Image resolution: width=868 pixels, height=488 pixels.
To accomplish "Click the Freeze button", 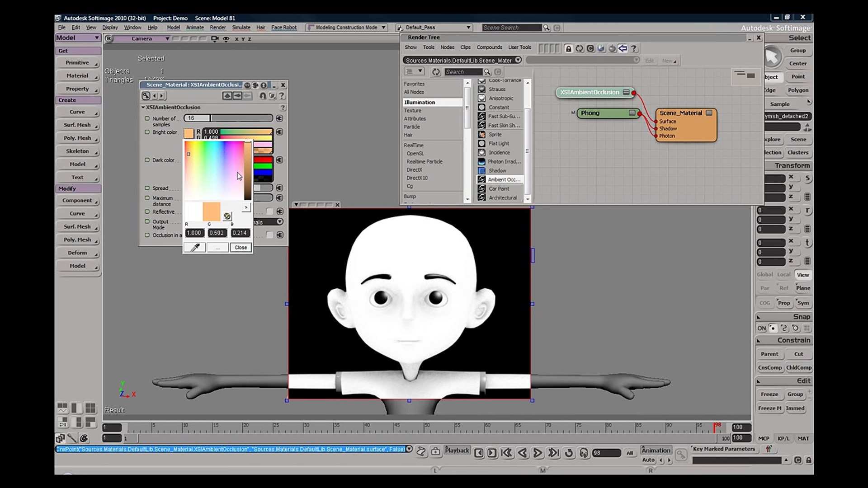I will point(769,394).
